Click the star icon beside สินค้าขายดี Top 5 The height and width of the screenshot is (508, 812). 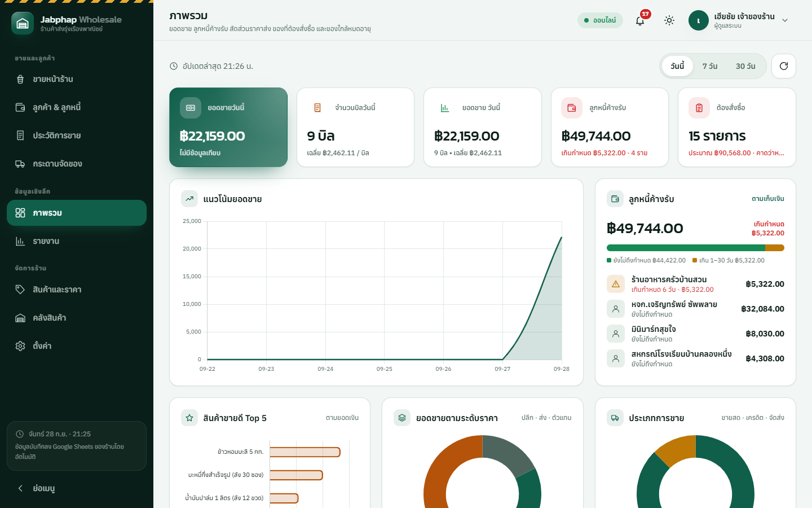click(x=189, y=418)
